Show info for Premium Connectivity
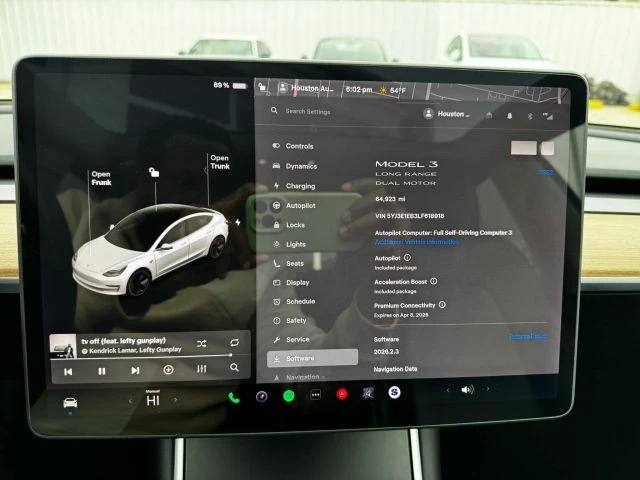Image resolution: width=640 pixels, height=480 pixels. [442, 304]
